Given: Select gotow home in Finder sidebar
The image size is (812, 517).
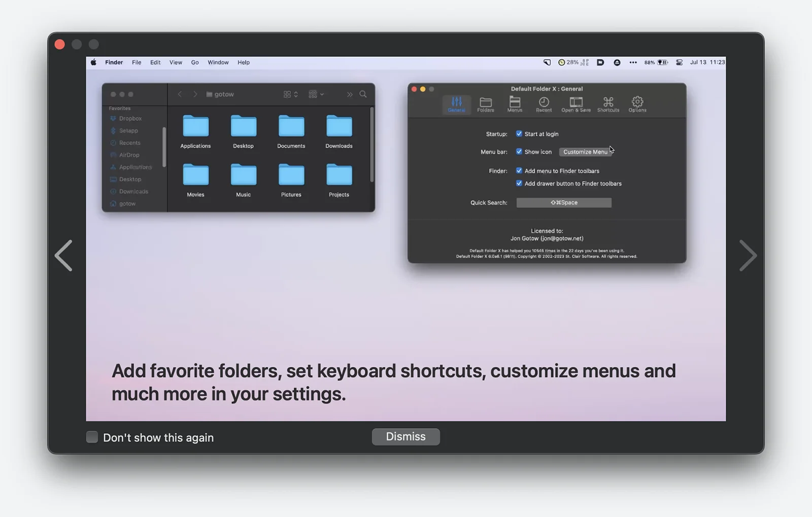Looking at the screenshot, I should pos(123,203).
